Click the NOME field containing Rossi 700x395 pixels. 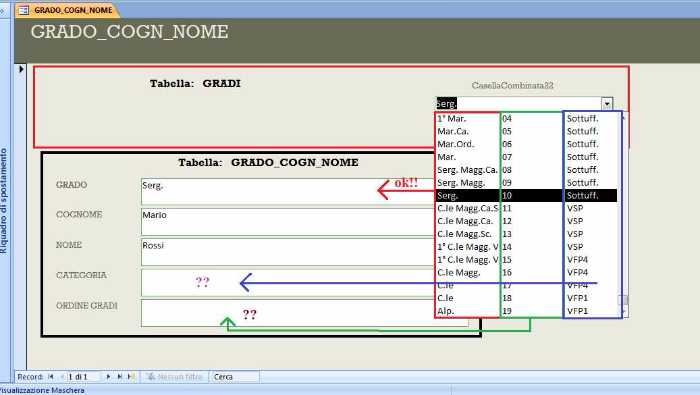[x=288, y=252]
